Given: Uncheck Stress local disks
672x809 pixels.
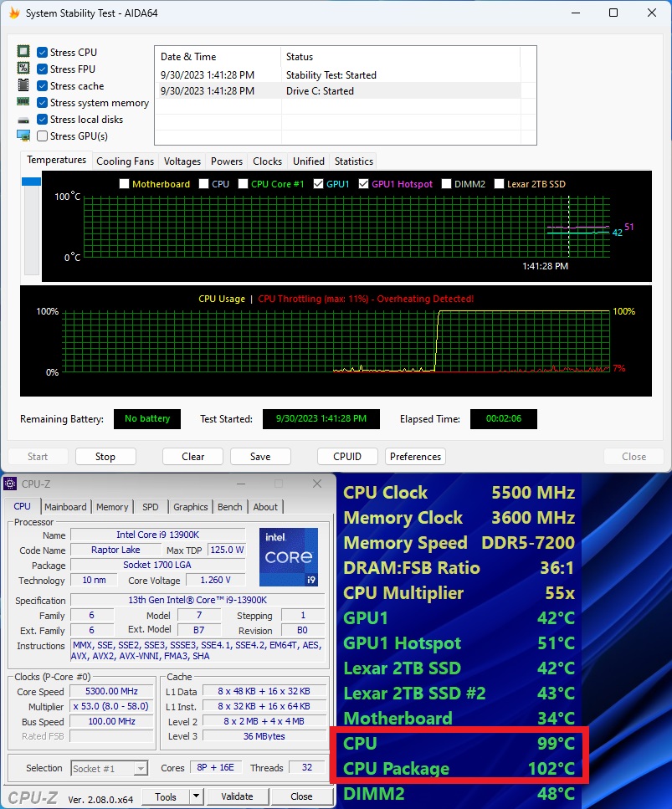Looking at the screenshot, I should pyautogui.click(x=43, y=119).
